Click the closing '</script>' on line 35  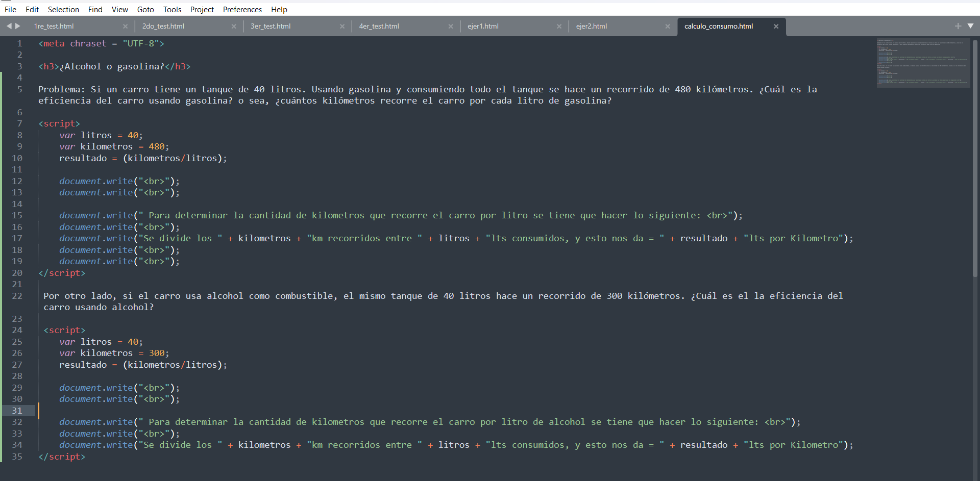click(x=62, y=457)
